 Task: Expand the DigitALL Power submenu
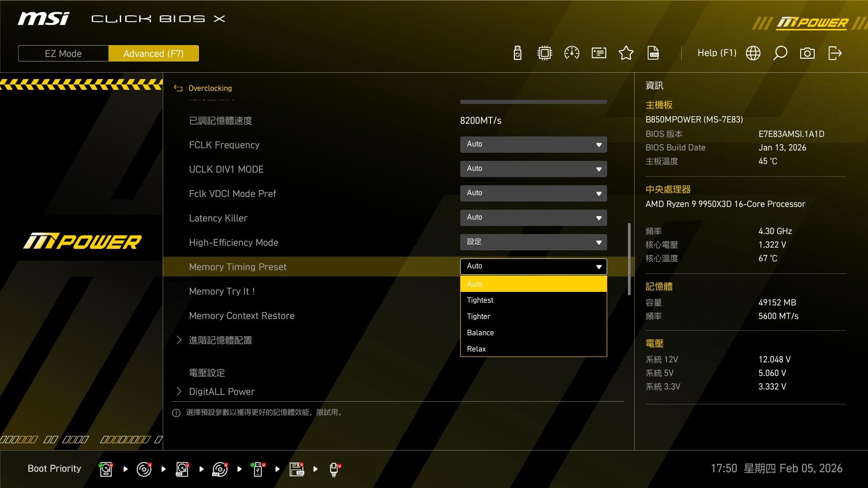(222, 392)
